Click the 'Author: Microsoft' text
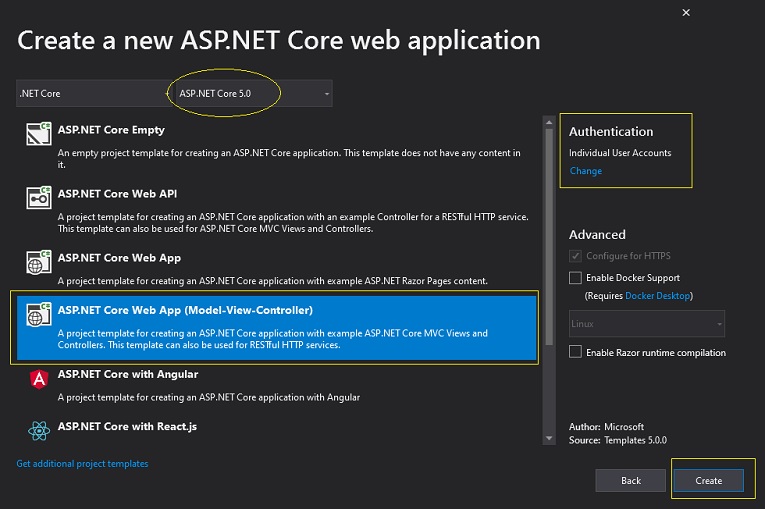 coord(606,427)
